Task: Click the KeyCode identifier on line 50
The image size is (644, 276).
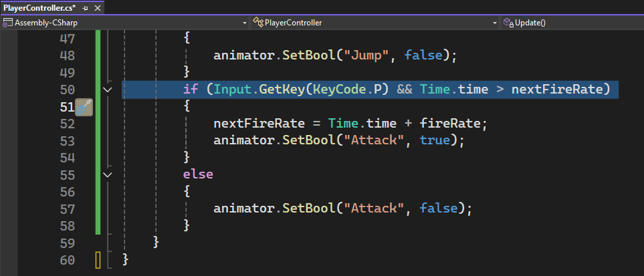Action: coord(339,90)
